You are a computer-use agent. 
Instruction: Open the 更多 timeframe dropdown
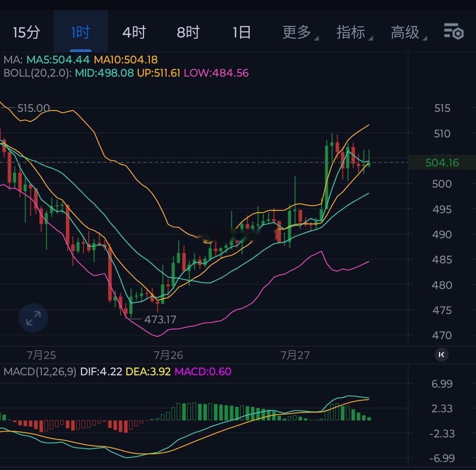pos(300,32)
